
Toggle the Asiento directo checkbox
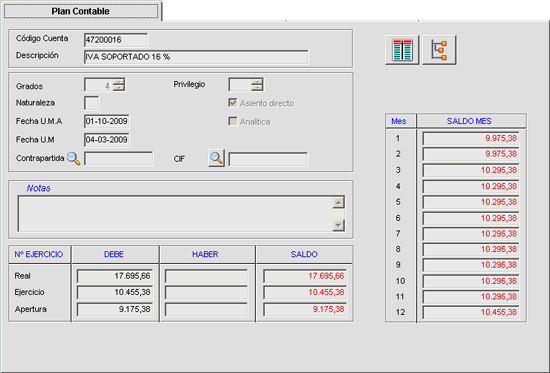(x=232, y=103)
